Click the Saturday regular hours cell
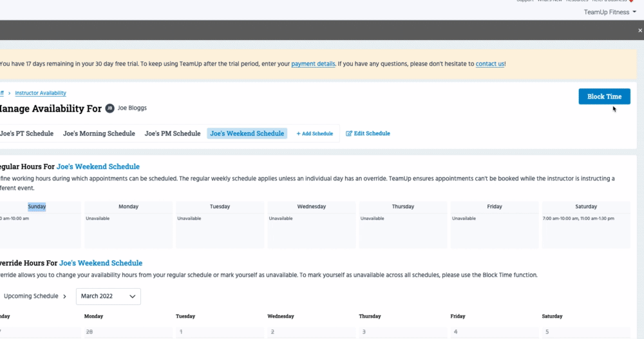The image size is (644, 339). click(585, 224)
